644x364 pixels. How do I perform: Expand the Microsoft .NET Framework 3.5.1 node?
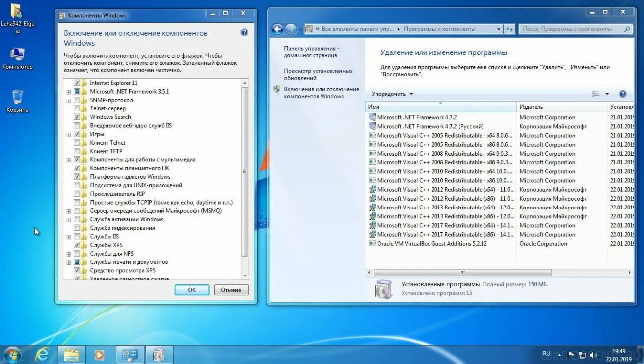coord(69,92)
